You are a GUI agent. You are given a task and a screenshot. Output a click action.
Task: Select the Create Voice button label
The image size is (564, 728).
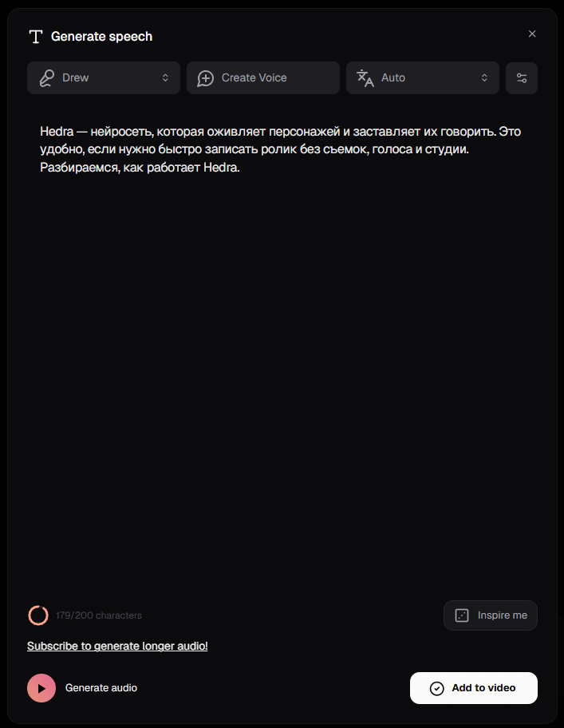coord(254,77)
